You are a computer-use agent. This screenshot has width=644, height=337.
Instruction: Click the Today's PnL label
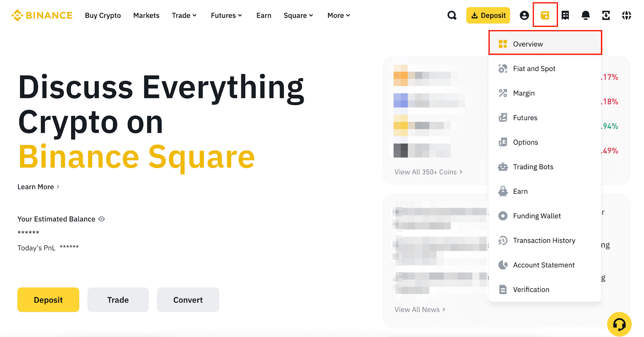pyautogui.click(x=36, y=248)
